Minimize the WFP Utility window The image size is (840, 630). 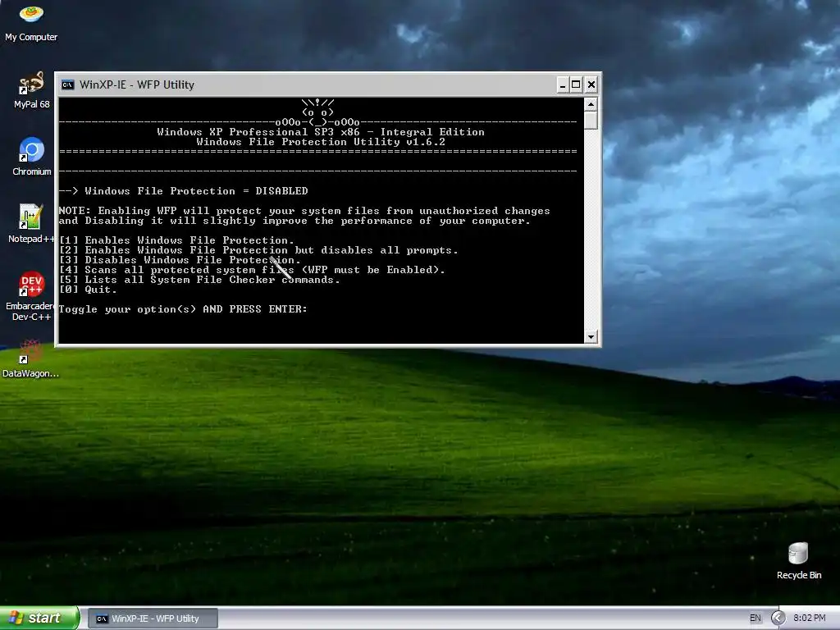563,84
